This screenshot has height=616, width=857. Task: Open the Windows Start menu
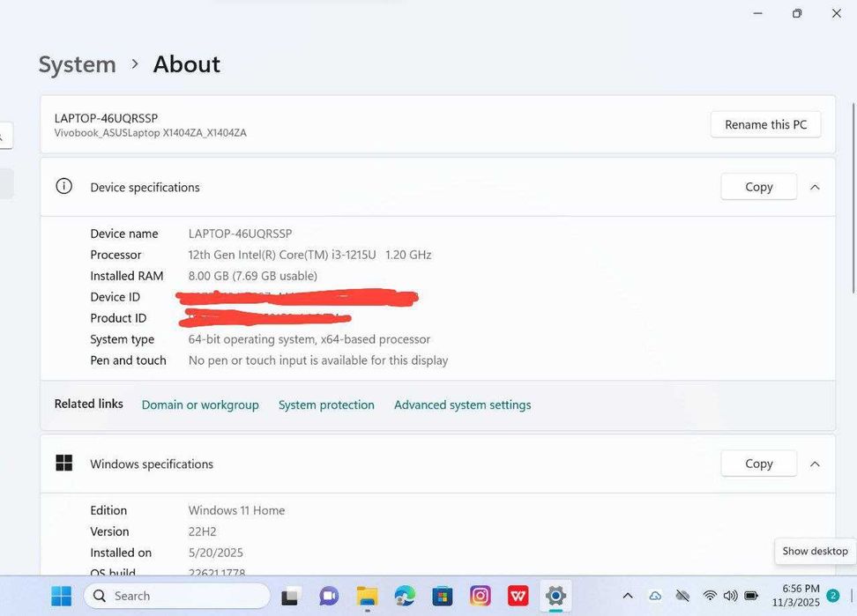[x=61, y=596]
